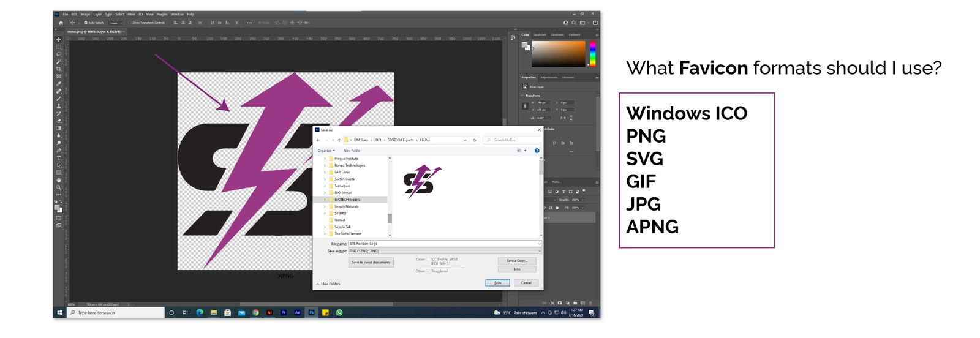The width and height of the screenshot is (980, 338).
Task: Select the Frame tool
Action: pyautogui.click(x=59, y=76)
